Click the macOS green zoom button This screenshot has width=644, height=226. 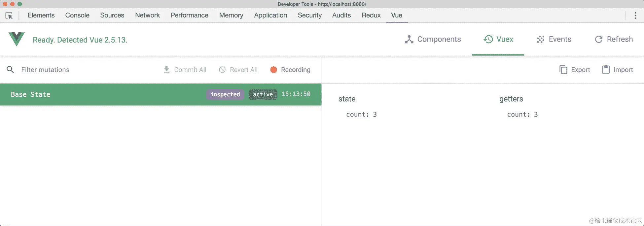[x=19, y=4]
